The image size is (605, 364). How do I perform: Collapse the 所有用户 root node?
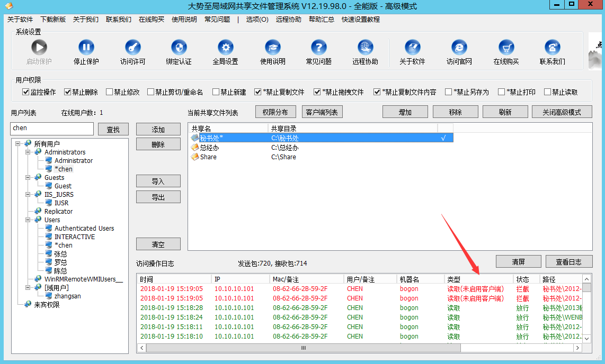18,144
